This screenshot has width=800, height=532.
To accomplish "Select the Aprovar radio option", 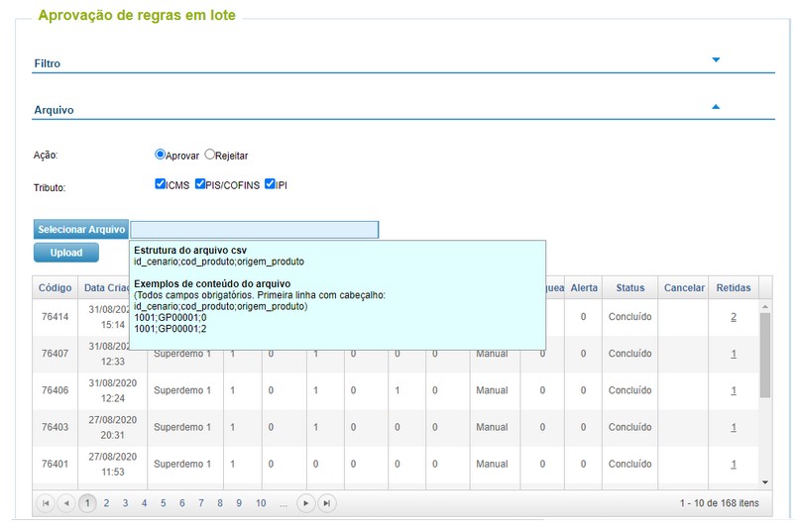I will (x=160, y=155).
